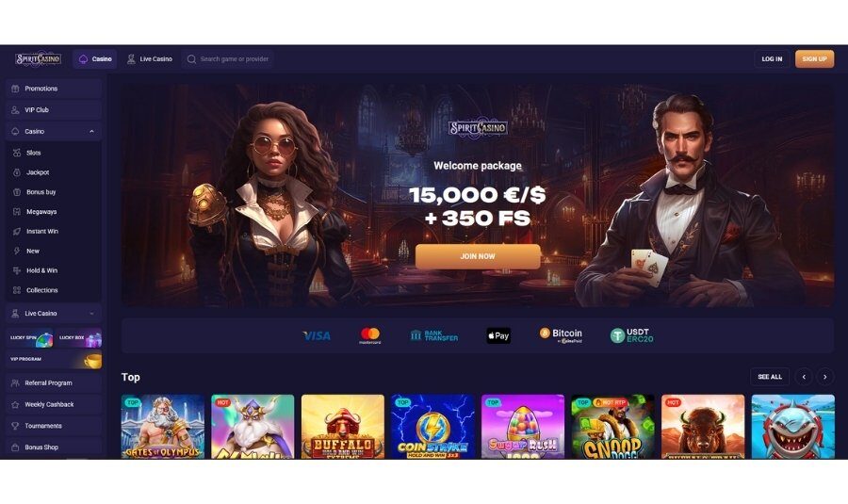Open the Gates of Olympus game thumbnail

tap(163, 427)
